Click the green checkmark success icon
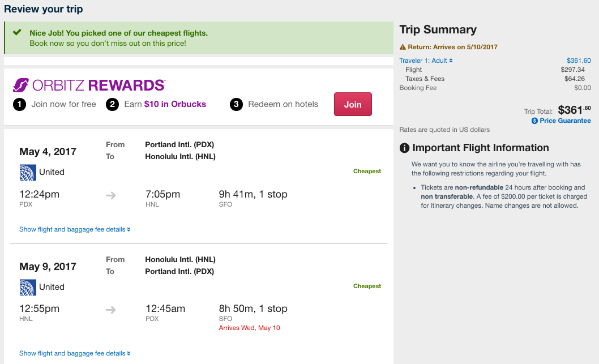 click(x=17, y=33)
